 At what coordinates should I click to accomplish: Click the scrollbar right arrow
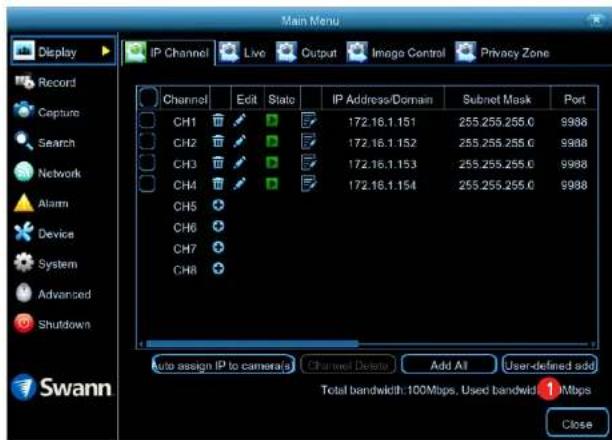[593, 344]
